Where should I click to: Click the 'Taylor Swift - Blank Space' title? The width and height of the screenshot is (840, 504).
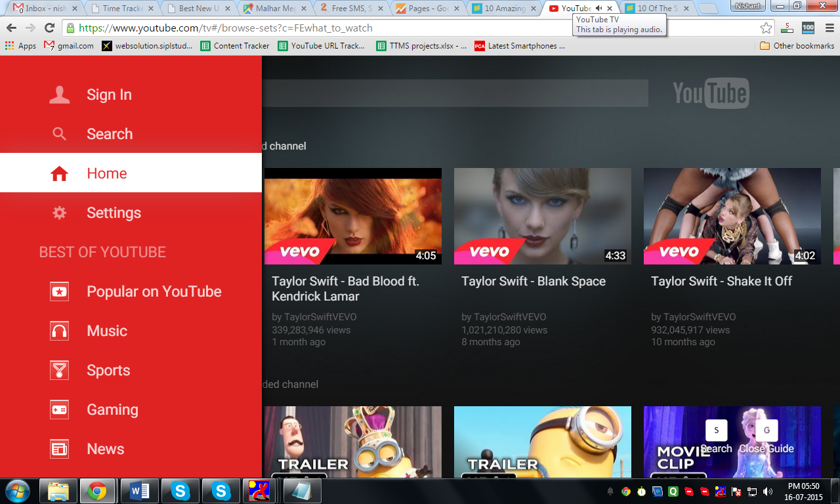coord(534,281)
